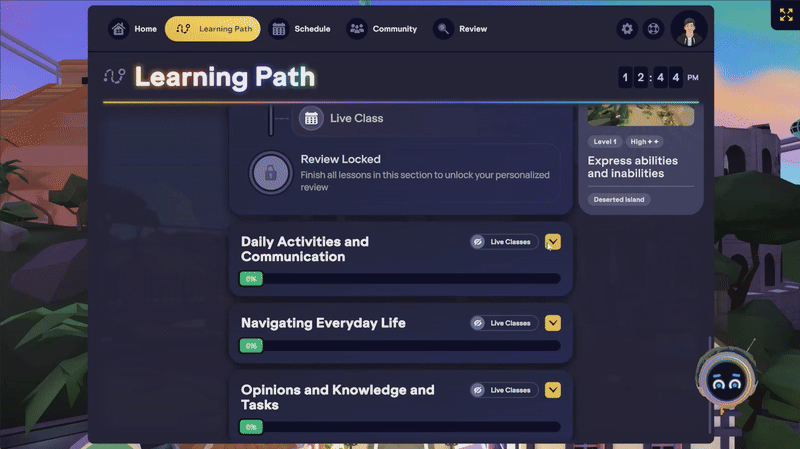Click the Review Locked padlock icon
Viewport: 800px width, 449px height.
tap(270, 172)
